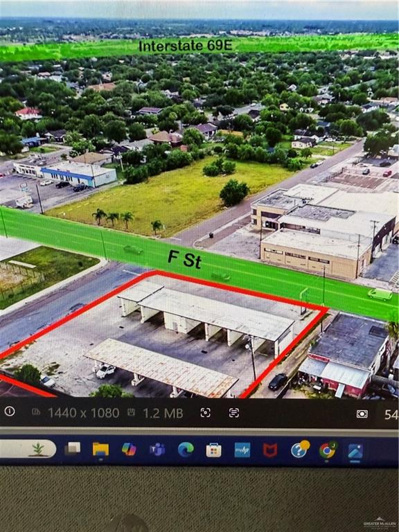The height and width of the screenshot is (532, 399).
Task: Open Task View on the taskbar
Action: pos(73,449)
